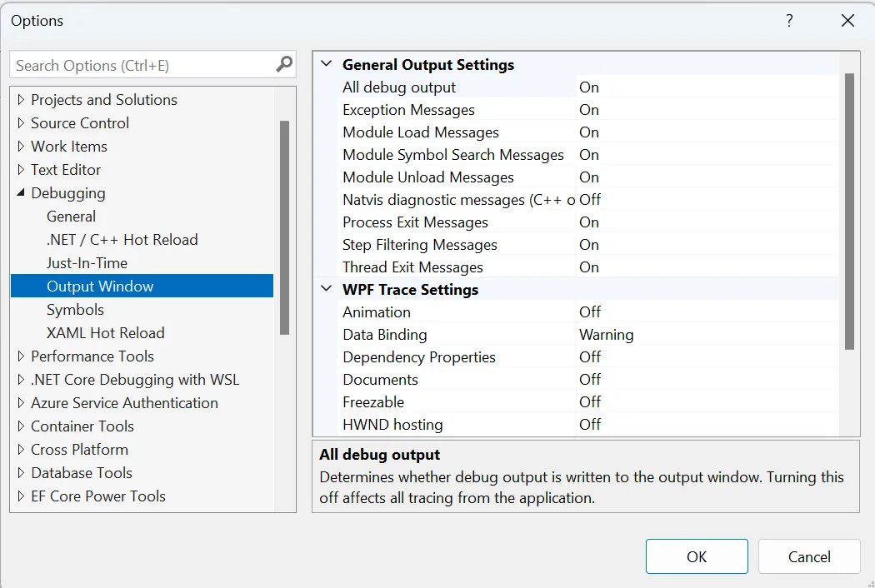Viewport: 875px width, 588px height.
Task: Collapse the Debugging tree node
Action: tap(21, 193)
